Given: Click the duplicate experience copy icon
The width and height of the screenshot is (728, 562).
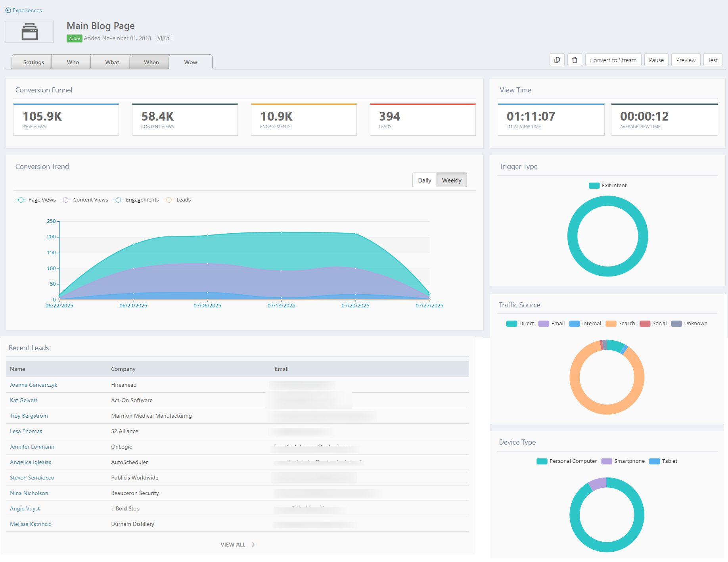Looking at the screenshot, I should [557, 60].
